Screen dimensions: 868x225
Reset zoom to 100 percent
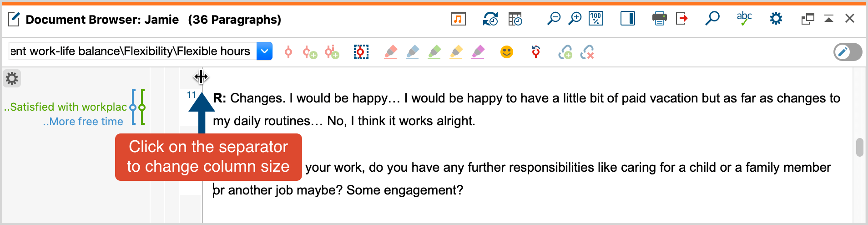click(x=596, y=19)
